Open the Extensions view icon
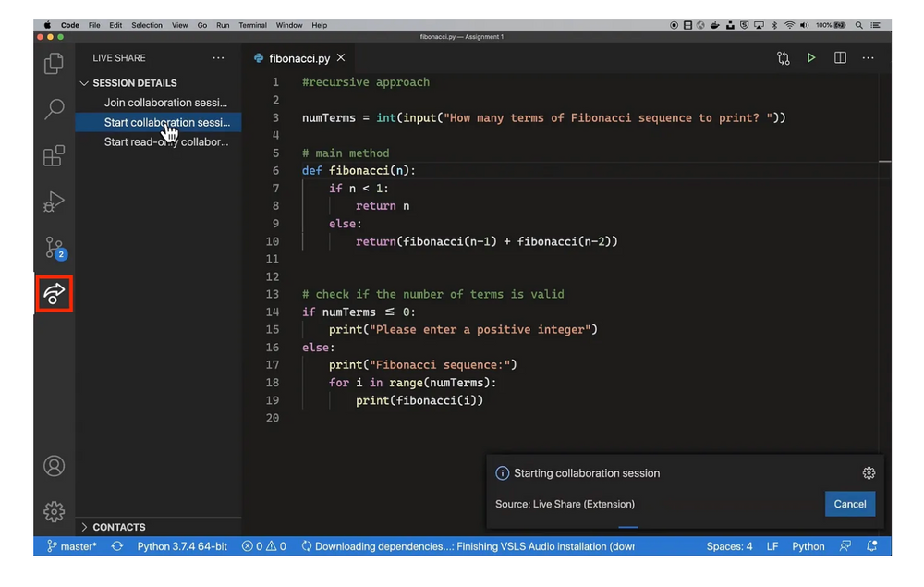924x587 pixels. pyautogui.click(x=54, y=155)
